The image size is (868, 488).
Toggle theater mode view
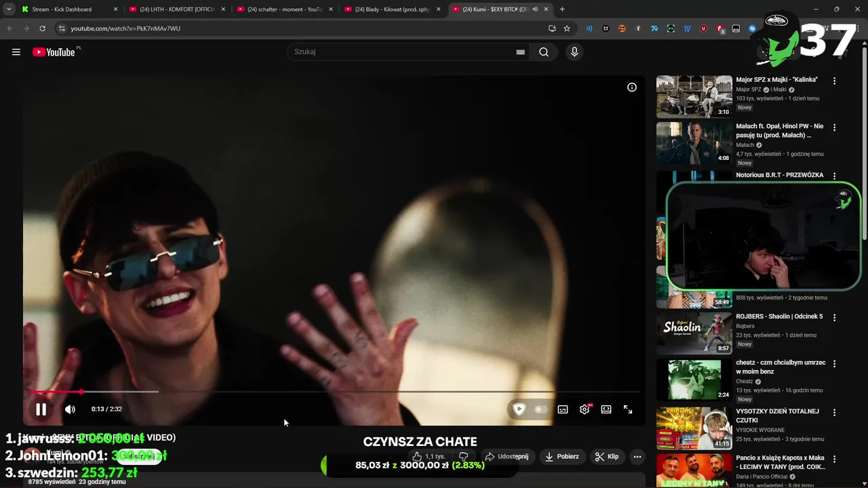606,409
